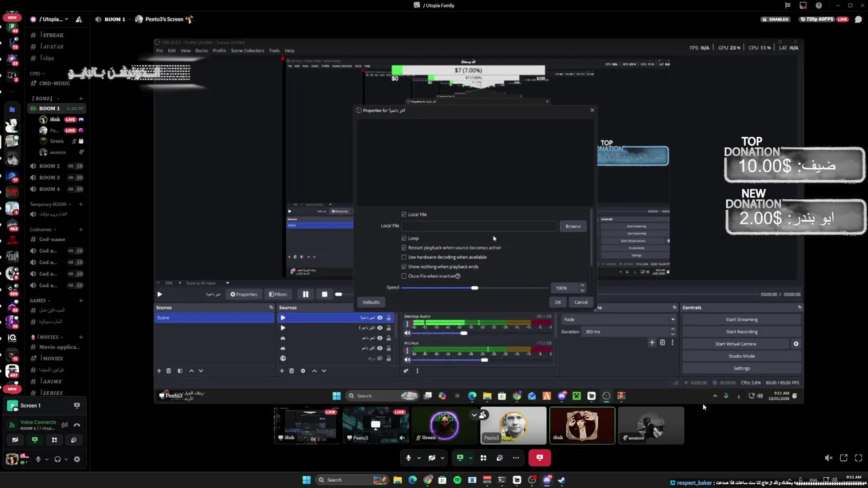This screenshot has height=488, width=868.
Task: Click the green screen share button in voice panel
Action: (x=35, y=440)
